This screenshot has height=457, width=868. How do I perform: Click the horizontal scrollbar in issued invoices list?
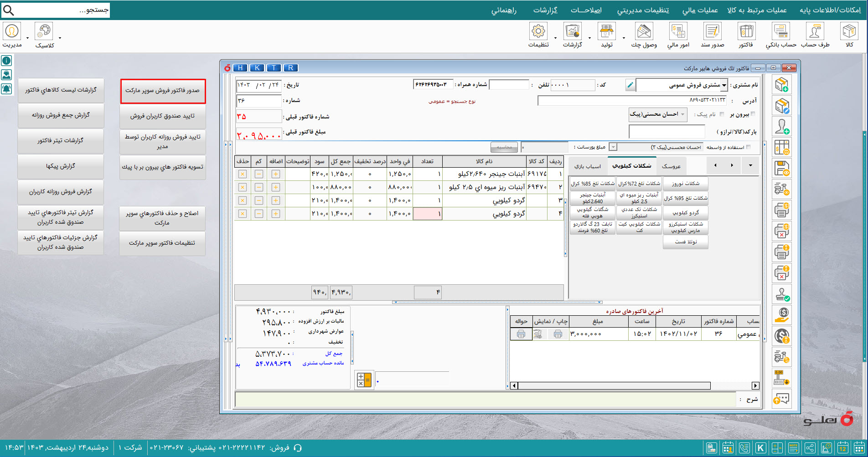pos(614,386)
